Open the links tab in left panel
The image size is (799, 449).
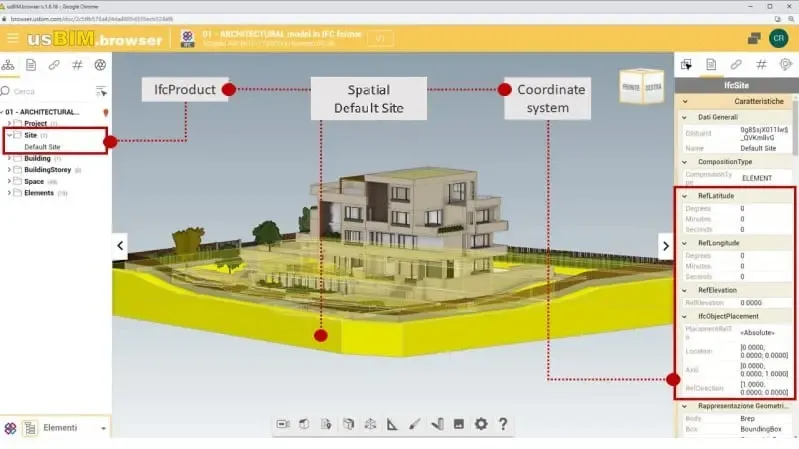click(x=54, y=65)
